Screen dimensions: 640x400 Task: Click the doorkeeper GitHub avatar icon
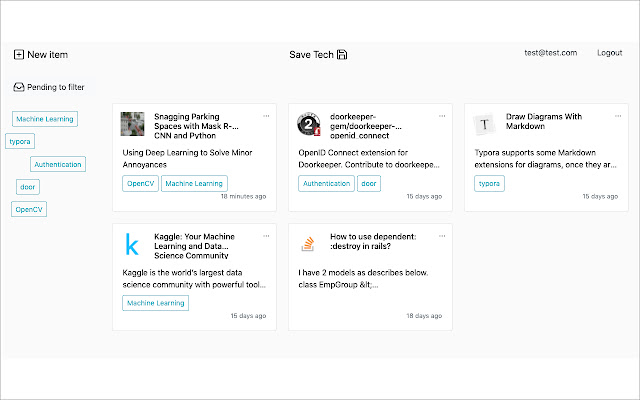(x=309, y=125)
